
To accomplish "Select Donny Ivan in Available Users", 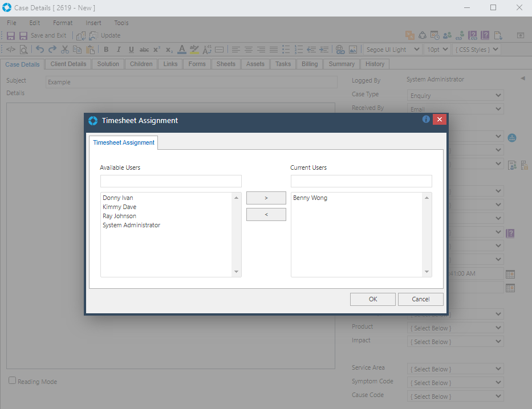I will 118,198.
